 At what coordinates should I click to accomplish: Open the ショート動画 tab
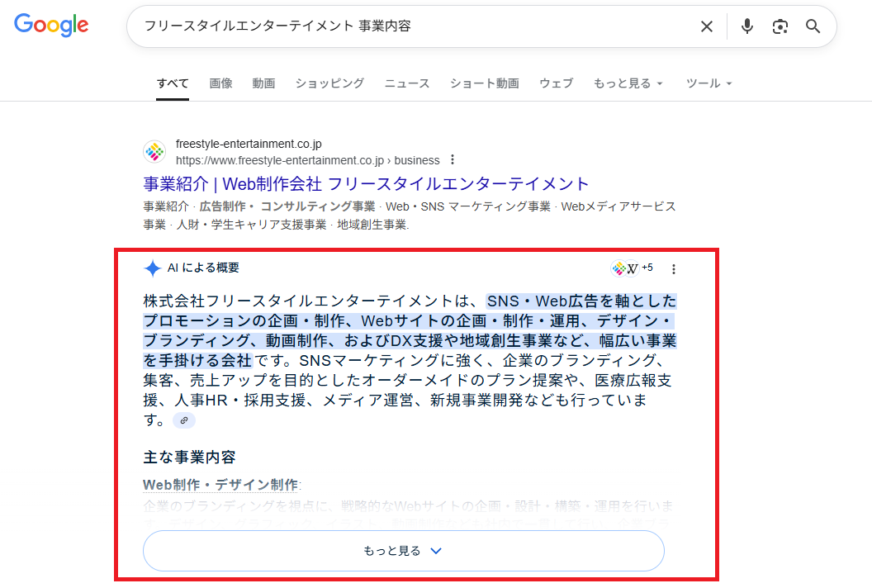coord(484,83)
